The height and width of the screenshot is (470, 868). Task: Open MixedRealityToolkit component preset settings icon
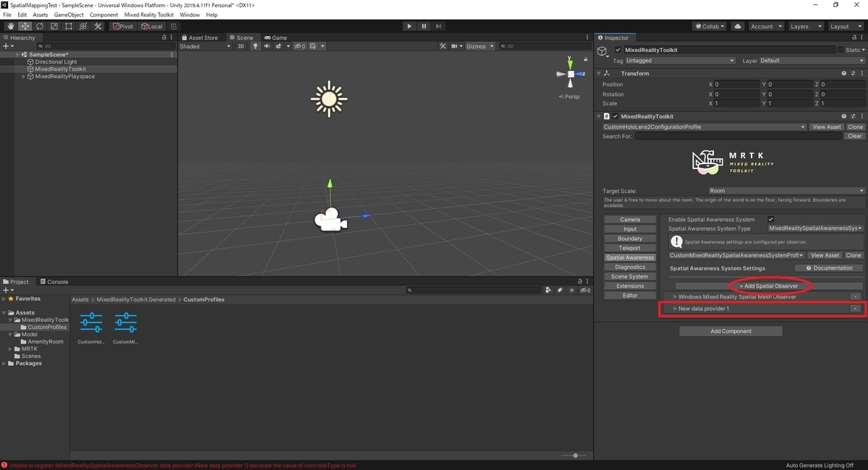coord(852,116)
